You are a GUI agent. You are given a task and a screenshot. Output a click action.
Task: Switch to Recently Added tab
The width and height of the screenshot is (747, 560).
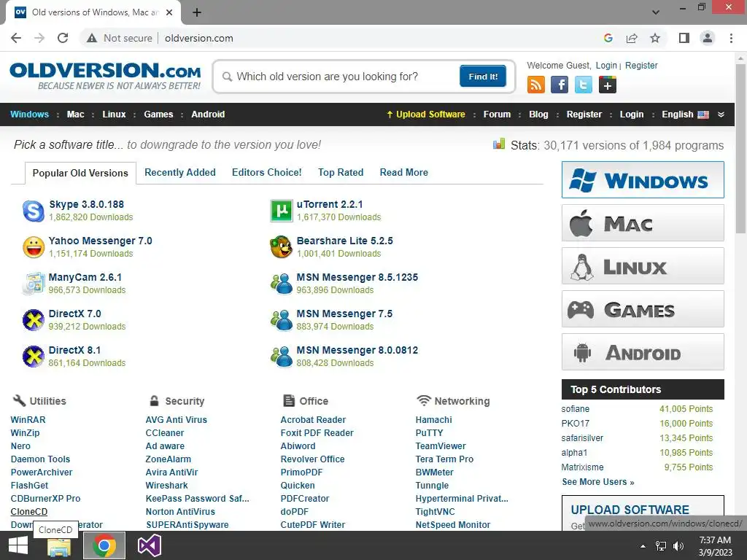point(180,172)
